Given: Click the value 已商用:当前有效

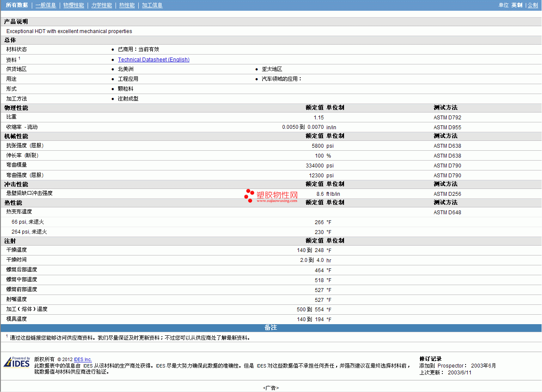Looking at the screenshot, I should 138,49.
